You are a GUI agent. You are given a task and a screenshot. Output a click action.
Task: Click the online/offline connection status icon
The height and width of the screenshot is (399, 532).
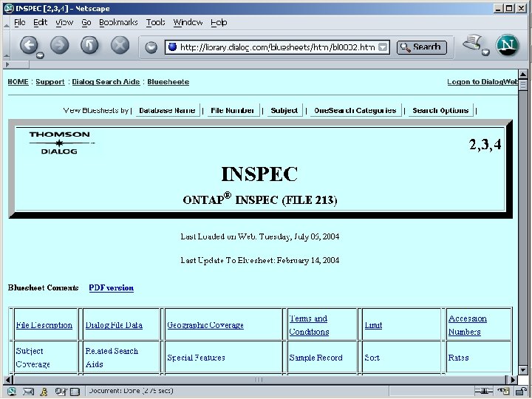(484, 392)
